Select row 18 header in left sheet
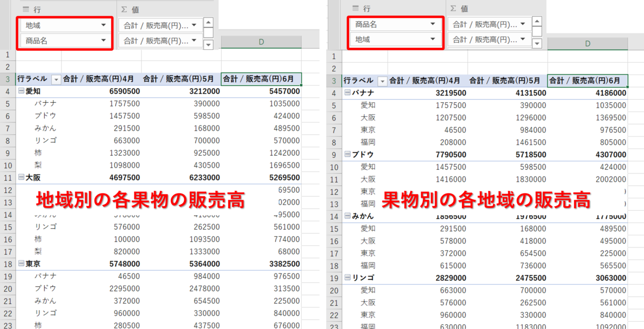 point(8,264)
